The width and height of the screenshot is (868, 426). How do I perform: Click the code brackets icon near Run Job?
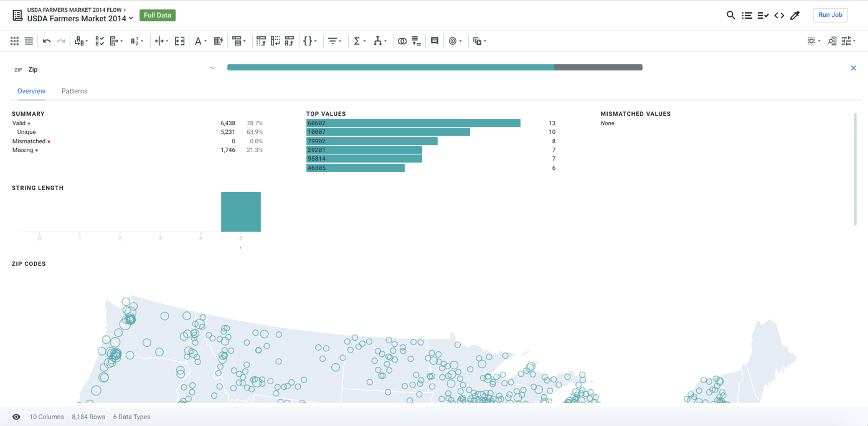pos(779,15)
